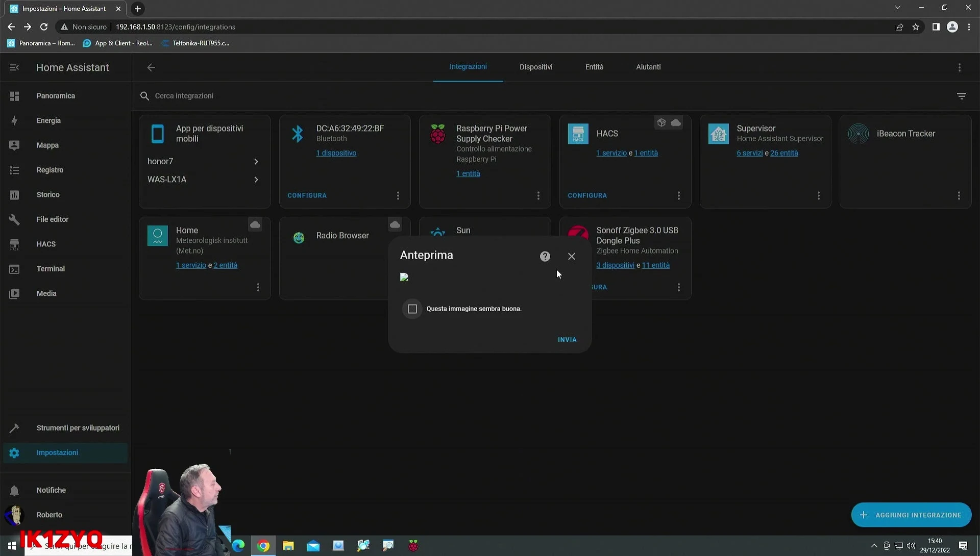The width and height of the screenshot is (980, 556).
Task: Open '3 dispositivi' link on Sonoff card
Action: (616, 265)
